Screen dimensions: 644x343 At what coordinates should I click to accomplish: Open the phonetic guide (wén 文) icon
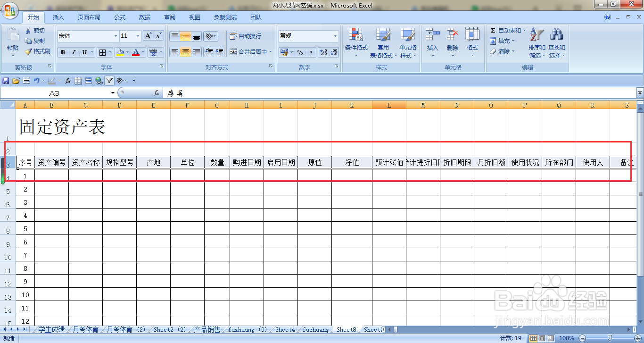click(153, 52)
